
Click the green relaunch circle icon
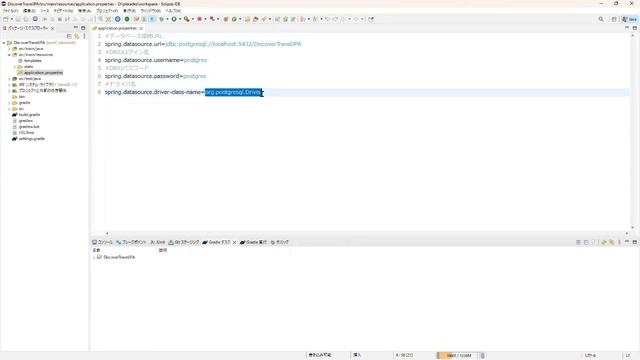(x=127, y=19)
